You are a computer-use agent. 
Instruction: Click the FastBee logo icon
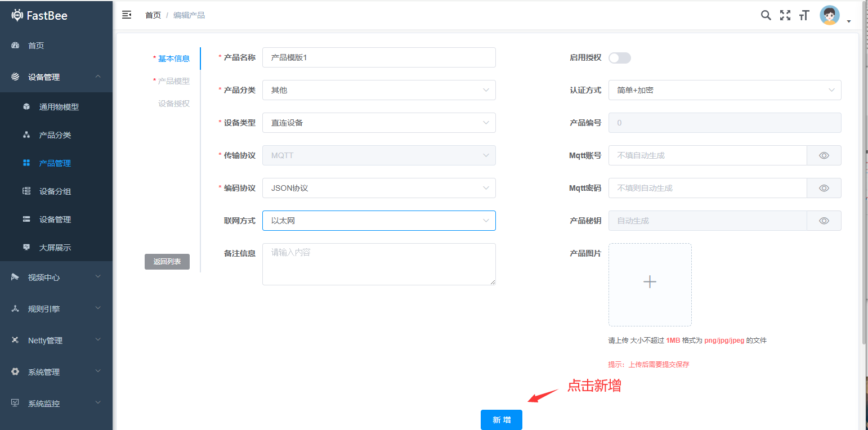(17, 15)
